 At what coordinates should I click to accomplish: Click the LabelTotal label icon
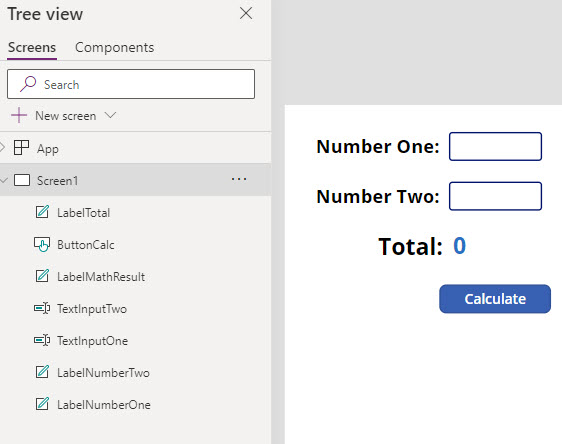(x=42, y=212)
